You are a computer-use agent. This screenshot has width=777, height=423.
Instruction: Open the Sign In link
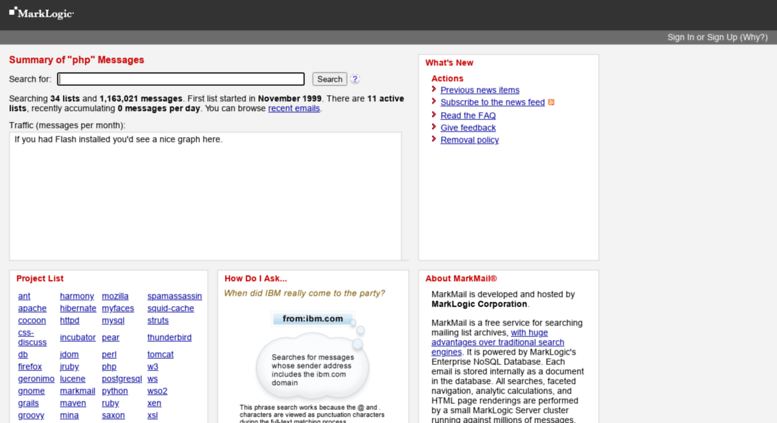[680, 37]
